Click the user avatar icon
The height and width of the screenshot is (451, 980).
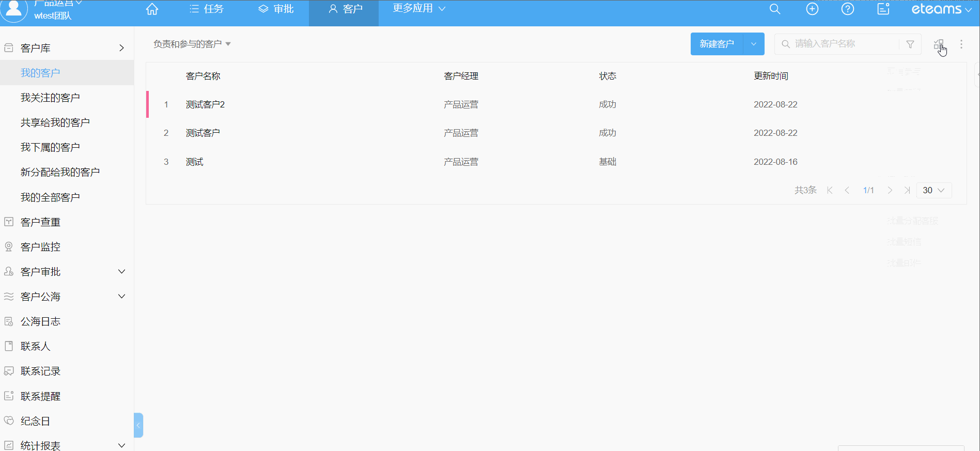point(14,10)
